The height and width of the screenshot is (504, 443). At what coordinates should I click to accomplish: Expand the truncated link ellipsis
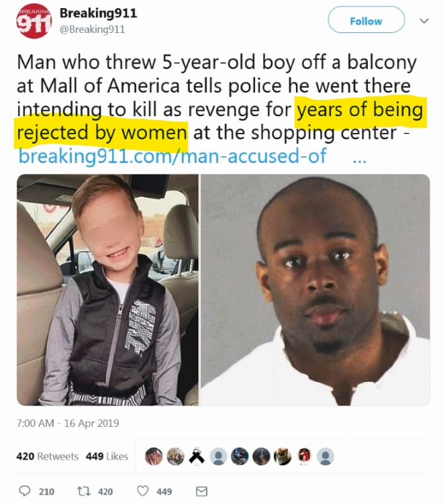tap(359, 160)
